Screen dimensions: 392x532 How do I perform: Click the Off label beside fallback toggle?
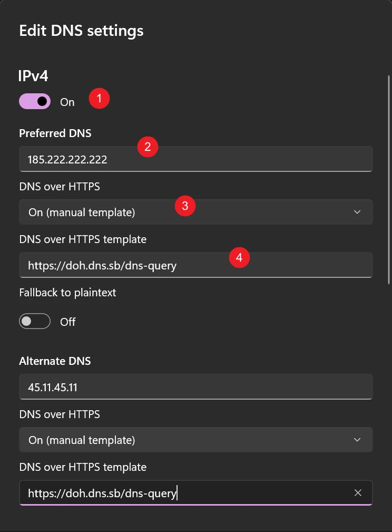point(68,322)
